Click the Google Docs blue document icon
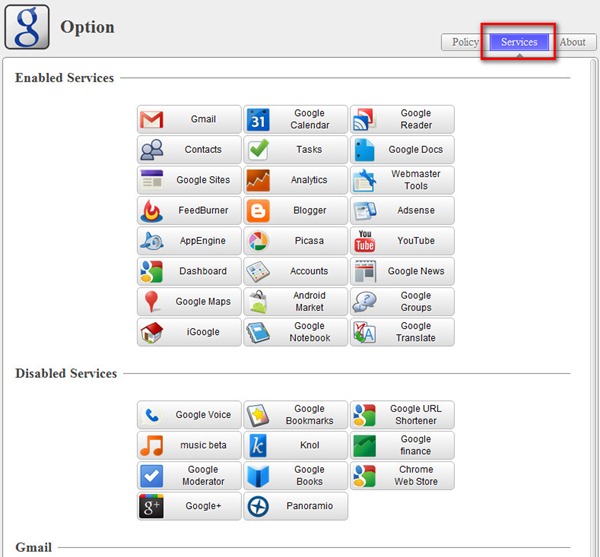This screenshot has width=600, height=557. [364, 150]
